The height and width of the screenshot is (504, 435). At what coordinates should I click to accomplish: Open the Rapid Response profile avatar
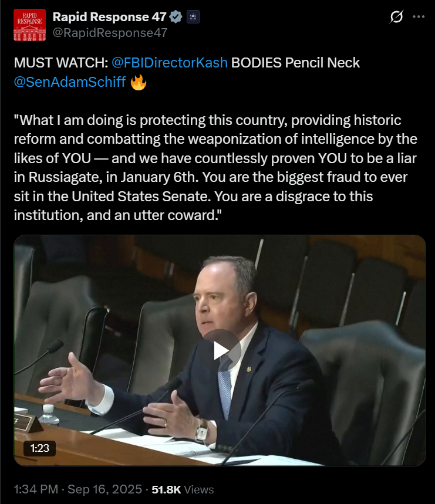coord(29,25)
